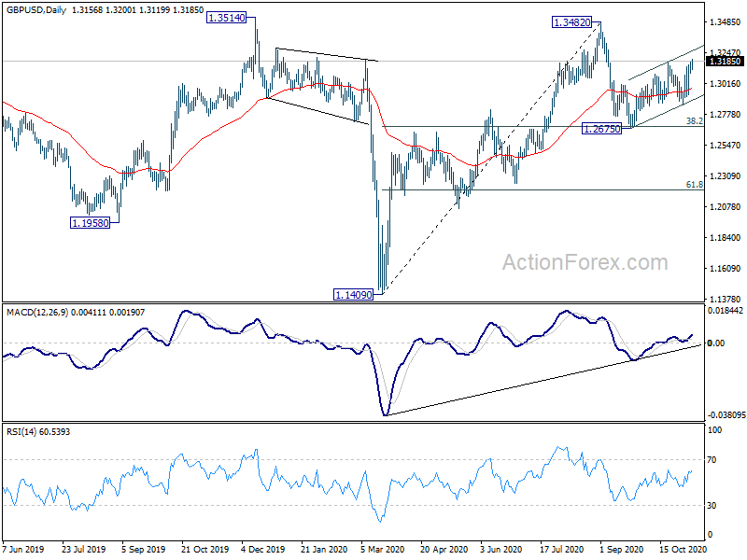Viewport: 747px width, 560px height.
Task: Click the 17 Jul 2020 date marker
Action: click(562, 549)
